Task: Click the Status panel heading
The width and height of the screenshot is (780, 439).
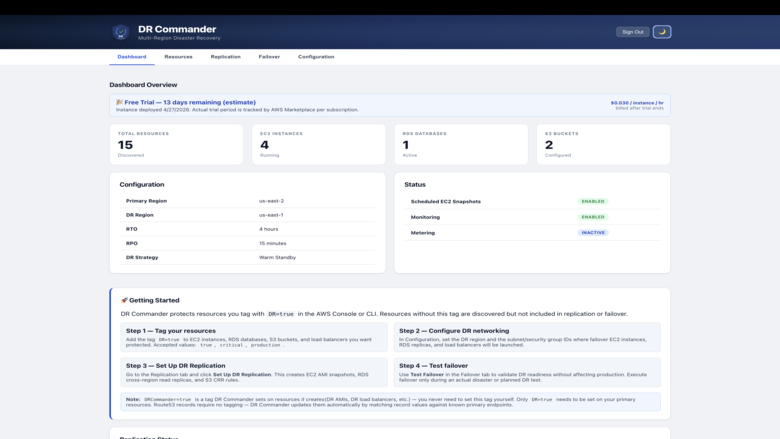Action: (415, 184)
